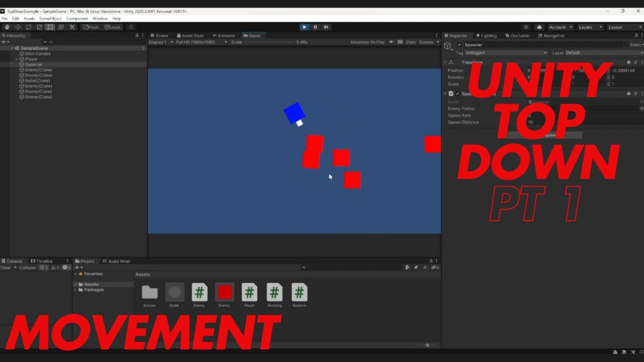Toggle grid snapping icon next to Local
The height and width of the screenshot is (362, 644).
pos(131,27)
